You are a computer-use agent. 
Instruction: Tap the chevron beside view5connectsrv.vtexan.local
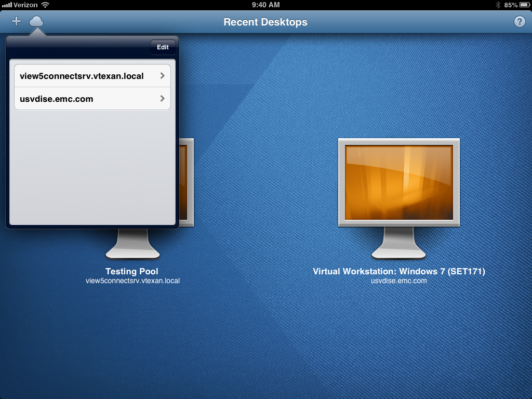[x=162, y=76]
